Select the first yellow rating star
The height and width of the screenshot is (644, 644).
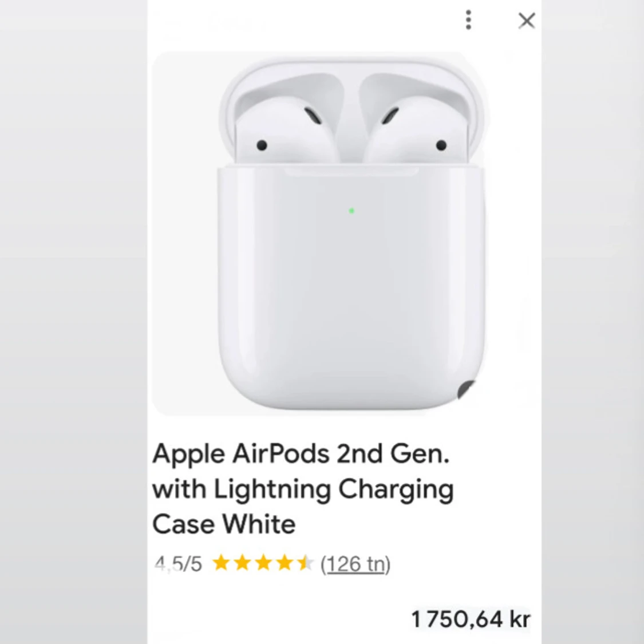tap(221, 563)
